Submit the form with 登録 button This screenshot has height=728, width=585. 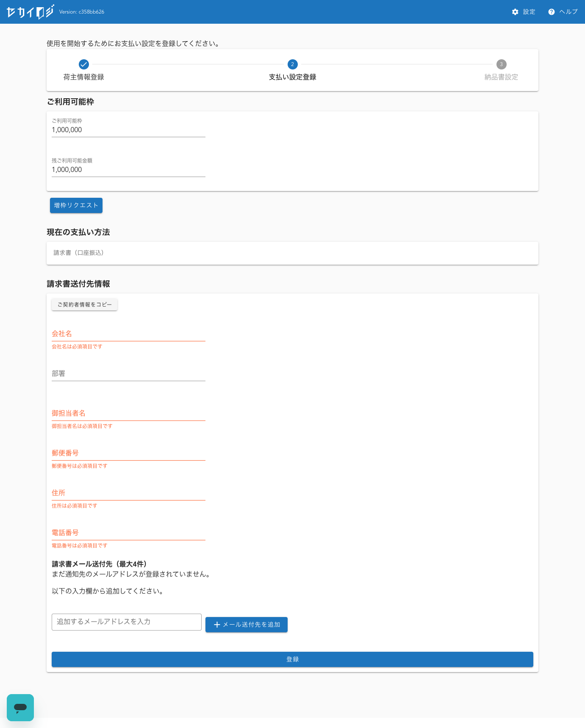click(x=292, y=659)
